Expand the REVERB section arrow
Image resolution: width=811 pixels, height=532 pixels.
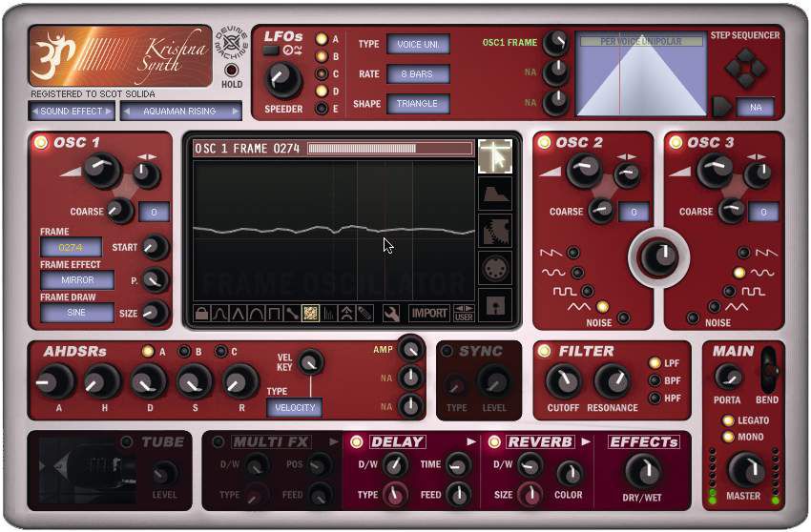586,442
